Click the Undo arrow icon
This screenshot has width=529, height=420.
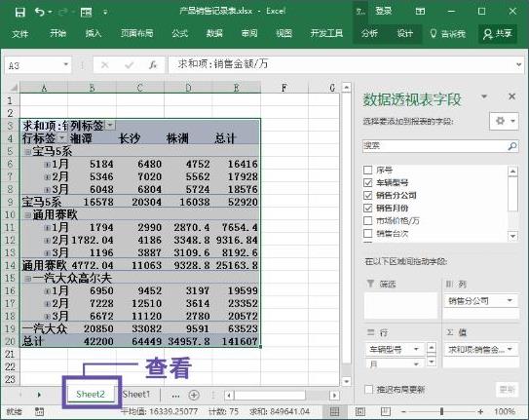tap(40, 12)
